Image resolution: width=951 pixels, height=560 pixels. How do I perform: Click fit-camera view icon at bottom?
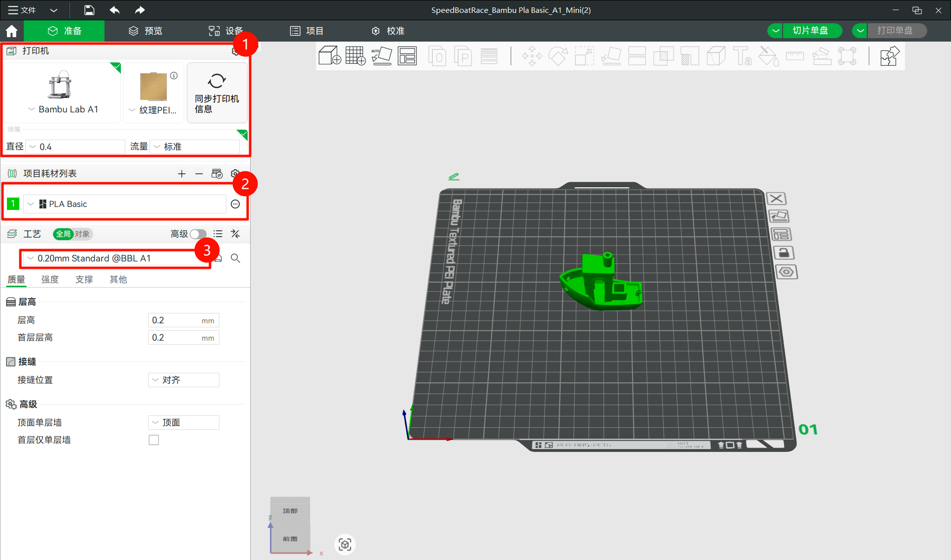345,544
